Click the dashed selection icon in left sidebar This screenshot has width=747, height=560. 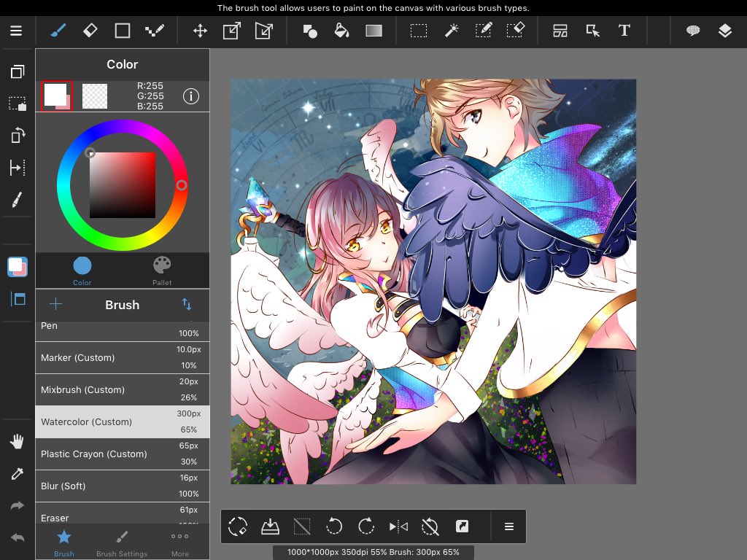18,104
